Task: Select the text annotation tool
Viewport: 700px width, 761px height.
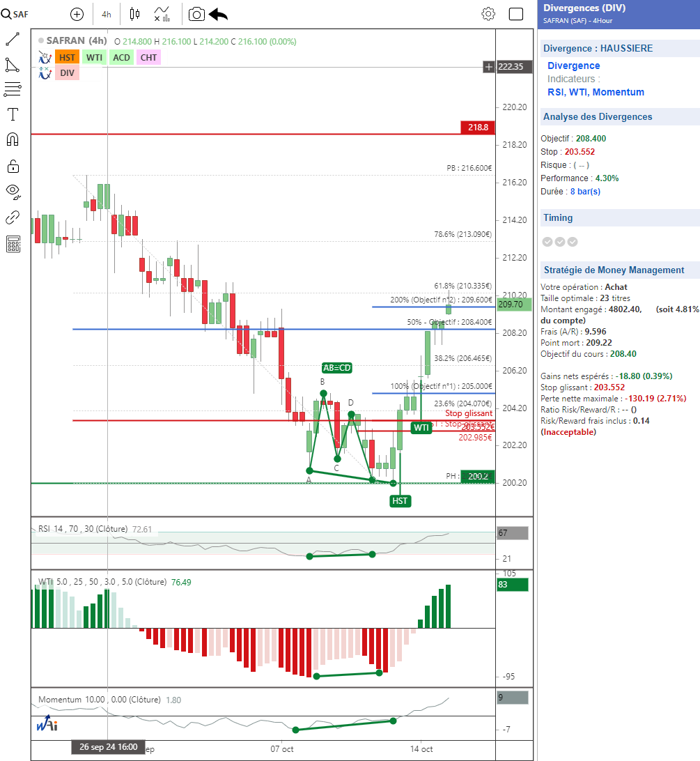Action: [x=13, y=114]
